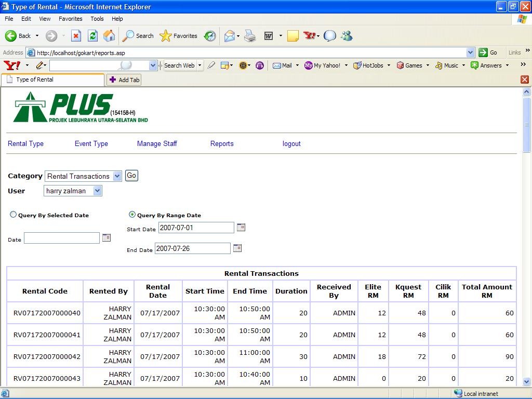Click the Print icon
Image resolution: width=532 pixels, height=399 pixels.
250,36
